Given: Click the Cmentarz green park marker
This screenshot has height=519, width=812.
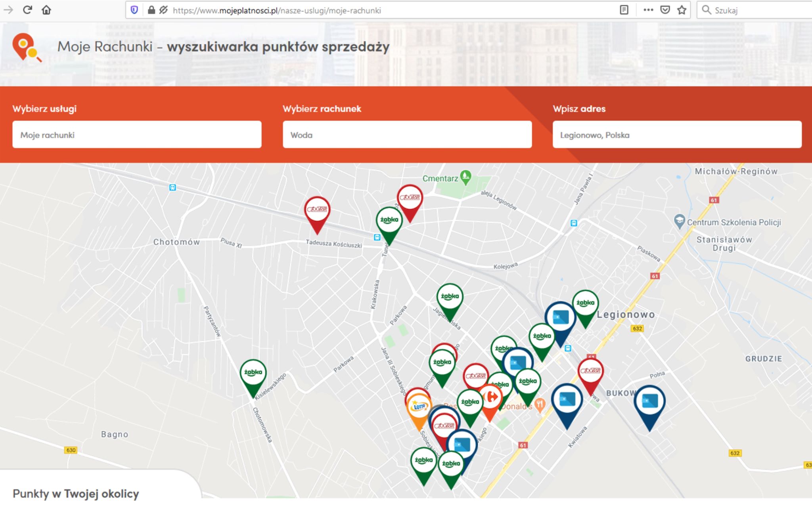Looking at the screenshot, I should coord(466,177).
